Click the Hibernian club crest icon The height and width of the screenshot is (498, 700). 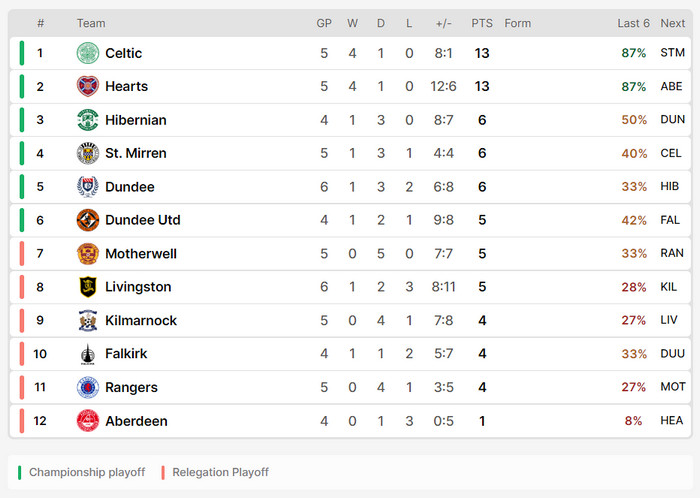click(88, 120)
